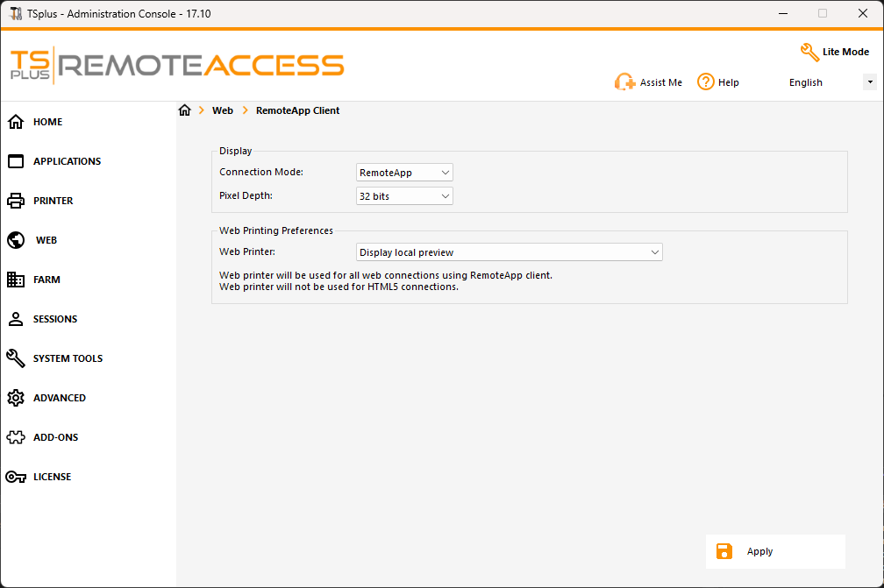The height and width of the screenshot is (588, 884).
Task: Select the Web sidebar icon
Action: pos(15,240)
